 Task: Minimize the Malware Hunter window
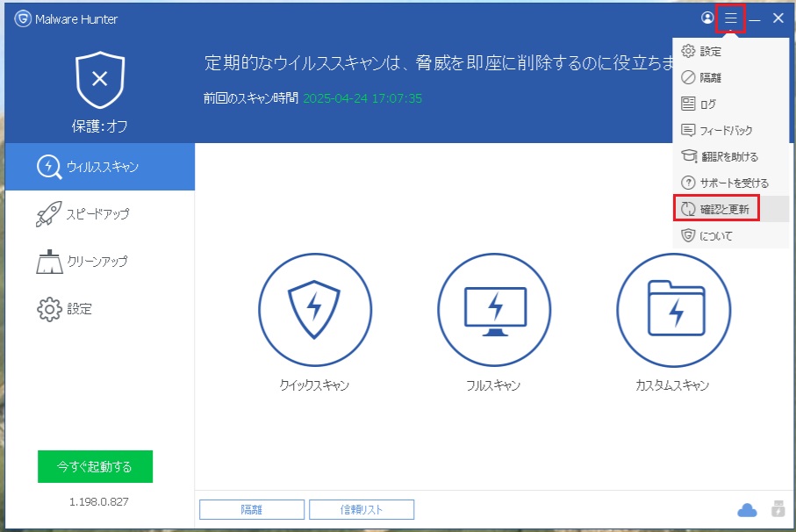pyautogui.click(x=755, y=18)
